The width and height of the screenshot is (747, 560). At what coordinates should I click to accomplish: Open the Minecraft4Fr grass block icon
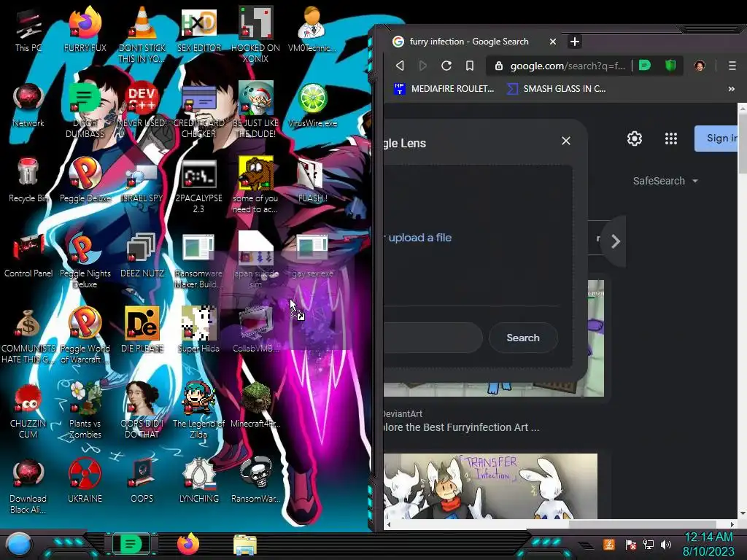click(x=255, y=405)
